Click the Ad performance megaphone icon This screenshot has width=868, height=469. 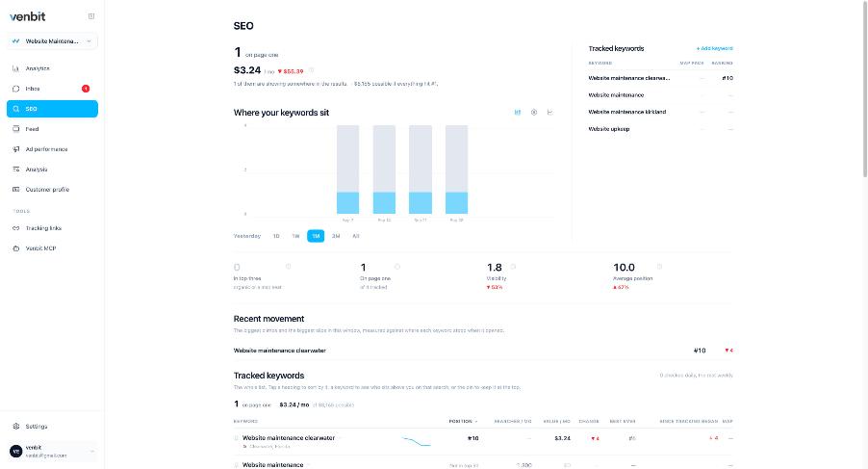coord(16,149)
